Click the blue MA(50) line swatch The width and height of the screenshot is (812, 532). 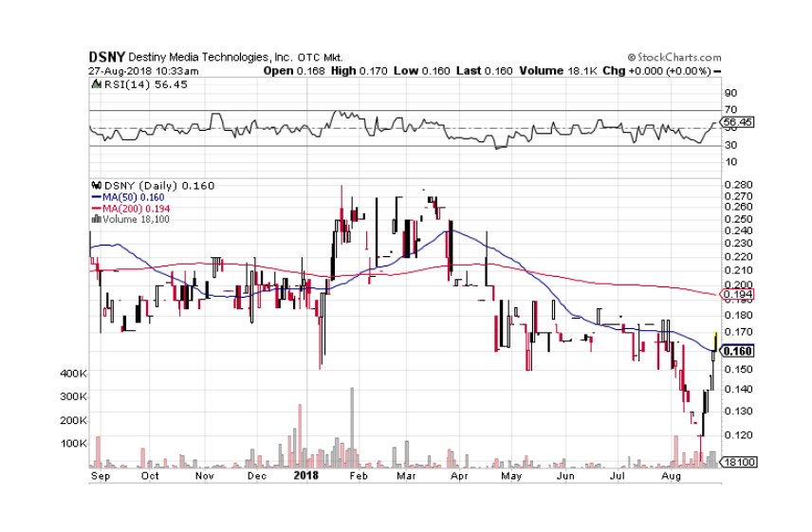(97, 197)
